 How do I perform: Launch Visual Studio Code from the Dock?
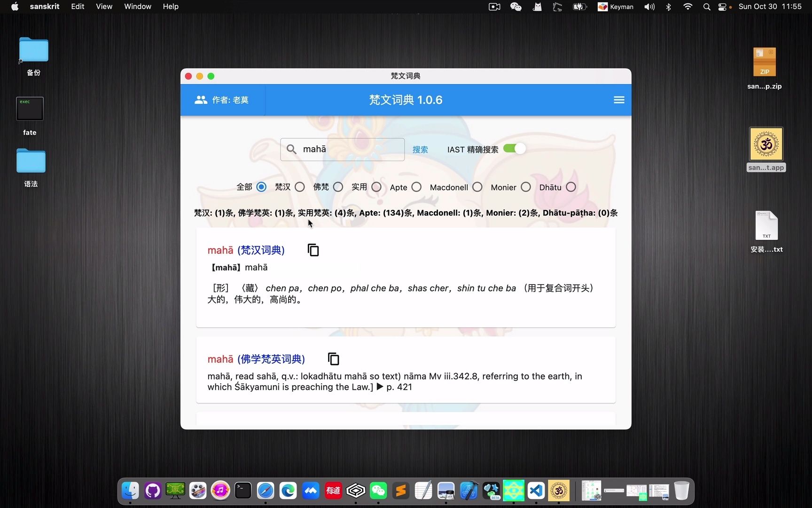coord(536,490)
